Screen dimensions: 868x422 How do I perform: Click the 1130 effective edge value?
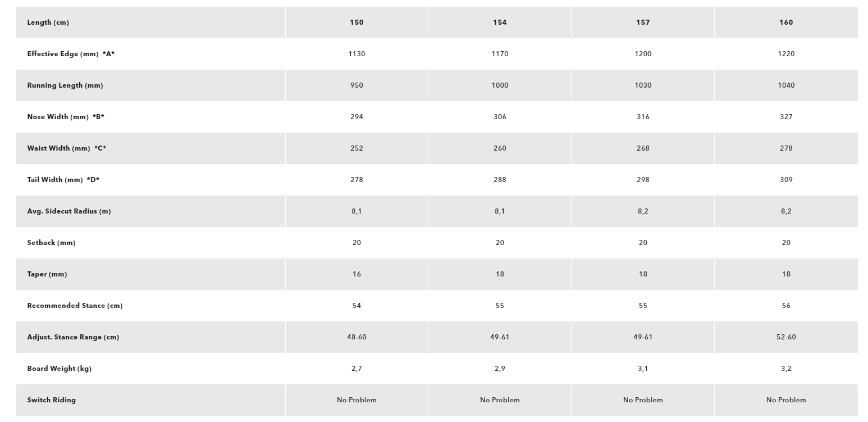pyautogui.click(x=357, y=54)
